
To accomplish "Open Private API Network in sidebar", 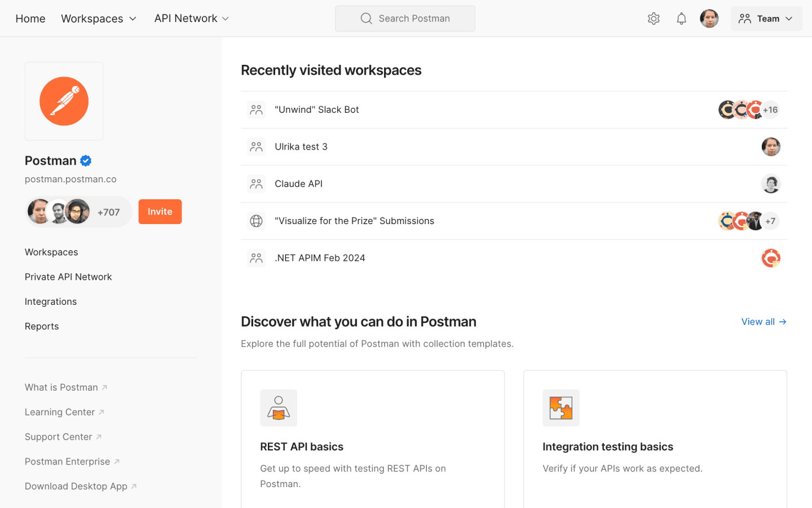I will point(68,277).
